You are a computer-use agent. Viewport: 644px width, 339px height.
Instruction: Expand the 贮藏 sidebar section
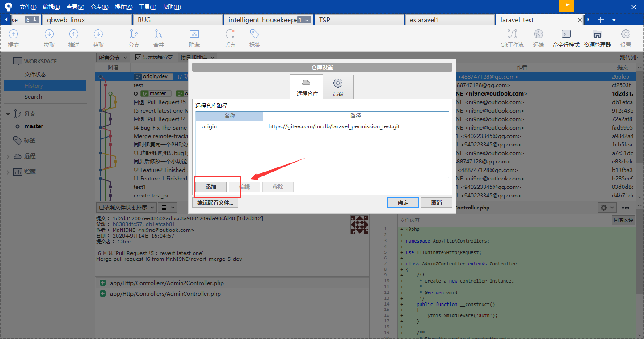(x=8, y=172)
